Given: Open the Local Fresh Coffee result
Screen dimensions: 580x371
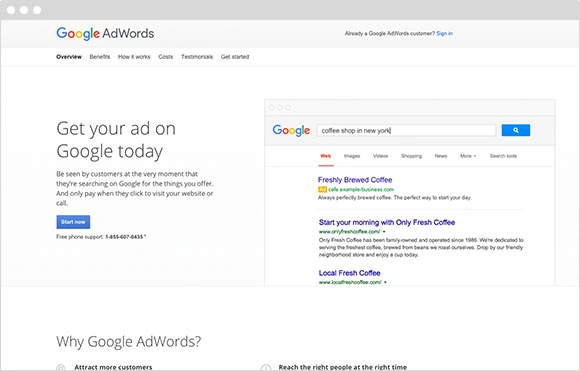Looking at the screenshot, I should 350,273.
